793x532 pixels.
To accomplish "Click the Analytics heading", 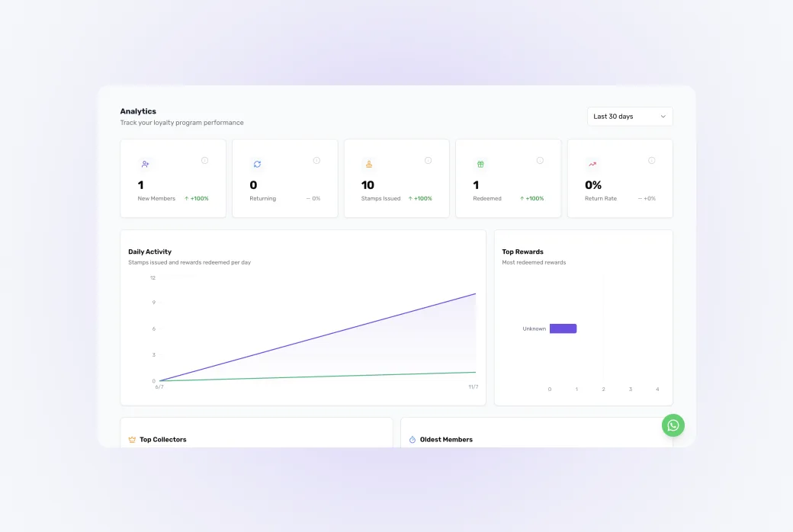I will [138, 111].
